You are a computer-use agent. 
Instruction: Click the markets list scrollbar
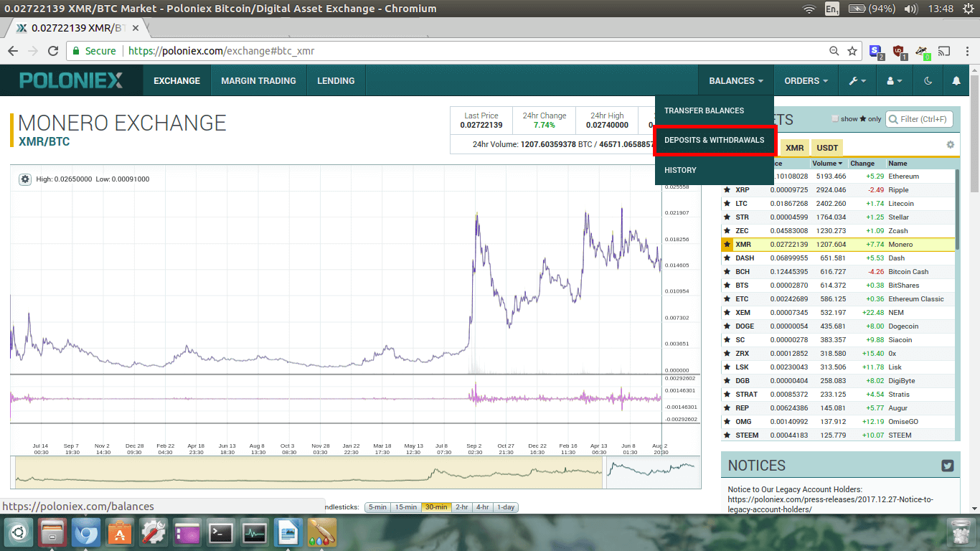[x=957, y=210]
